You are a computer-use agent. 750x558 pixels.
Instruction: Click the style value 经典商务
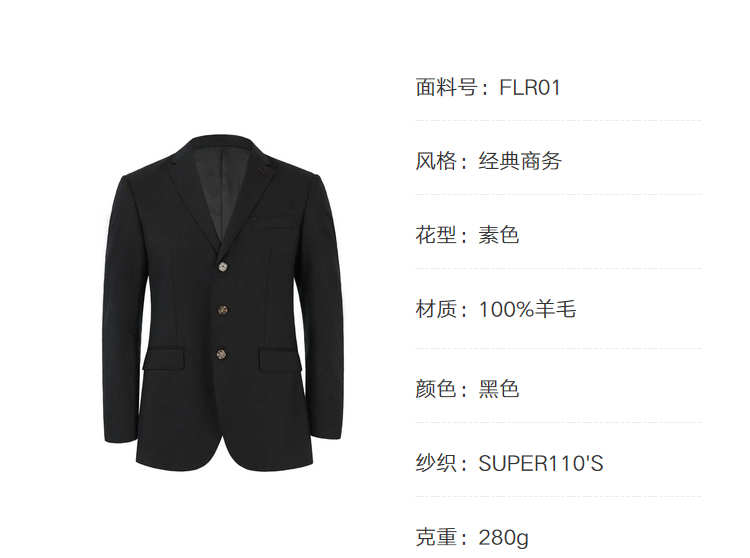[520, 161]
